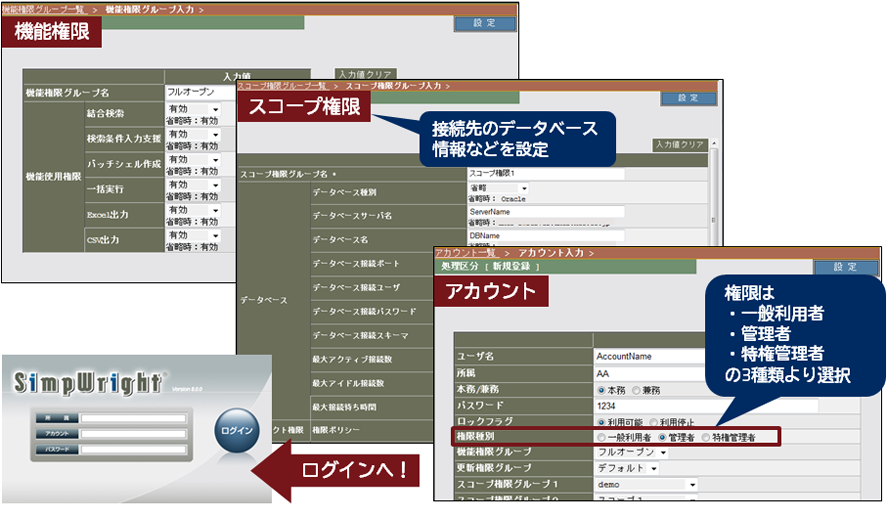Click 権限ポリシー label
The image size is (890, 506).
(x=337, y=430)
